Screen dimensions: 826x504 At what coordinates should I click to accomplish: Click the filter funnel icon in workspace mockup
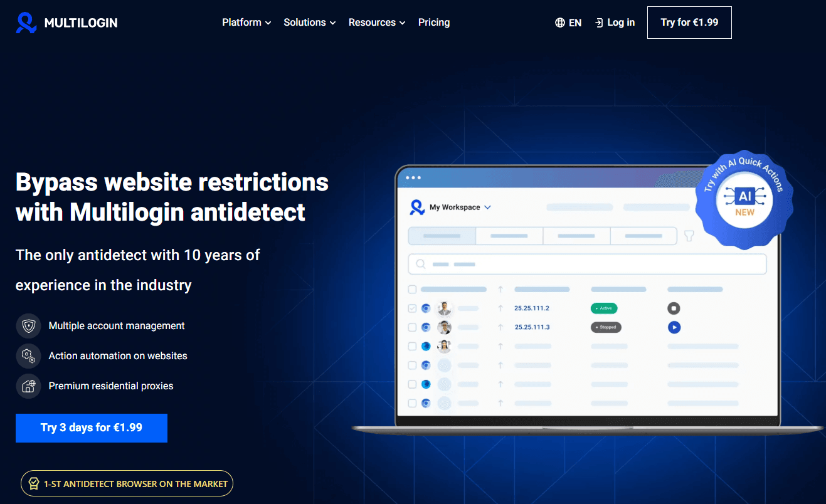click(x=689, y=236)
